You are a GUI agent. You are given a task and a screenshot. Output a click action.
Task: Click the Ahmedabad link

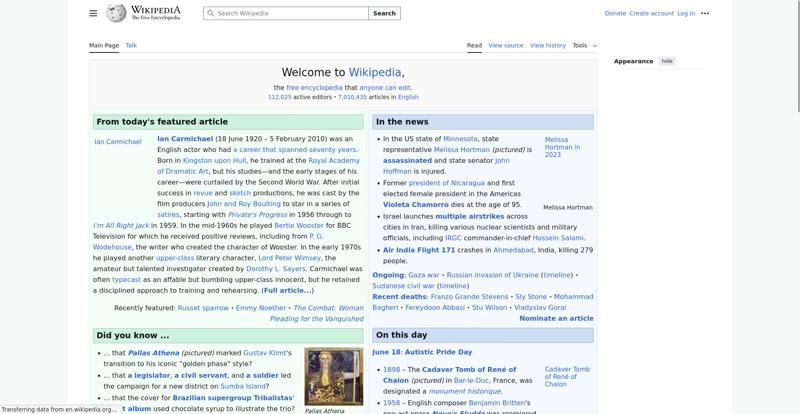pos(513,250)
